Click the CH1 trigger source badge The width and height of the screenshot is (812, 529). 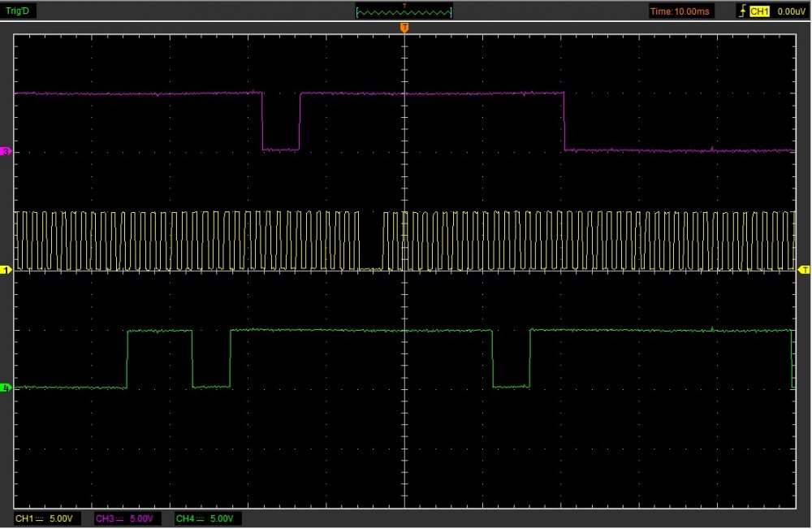(x=759, y=11)
